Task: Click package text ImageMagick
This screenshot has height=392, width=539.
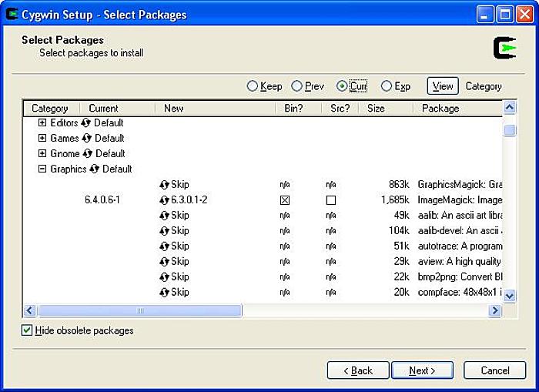Action: pos(460,199)
